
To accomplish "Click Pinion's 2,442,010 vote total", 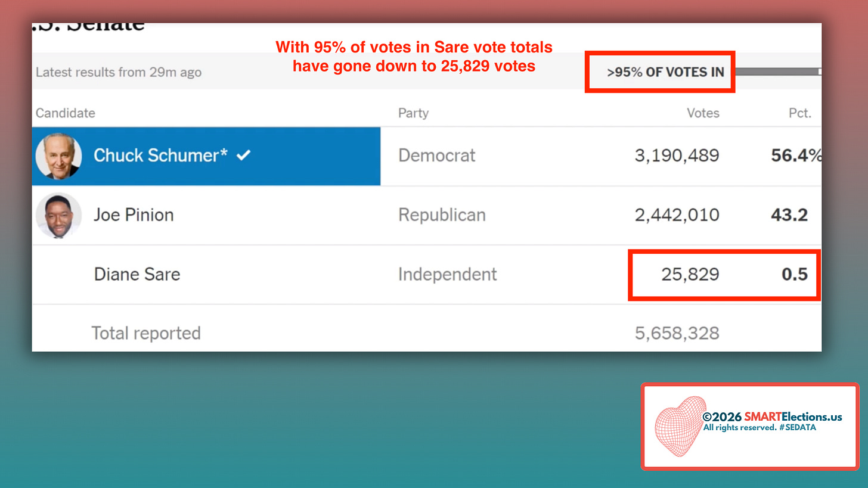I will [677, 215].
